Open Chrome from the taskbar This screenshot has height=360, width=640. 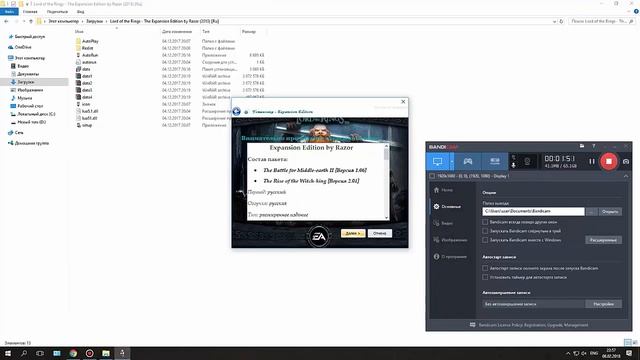coord(73,353)
